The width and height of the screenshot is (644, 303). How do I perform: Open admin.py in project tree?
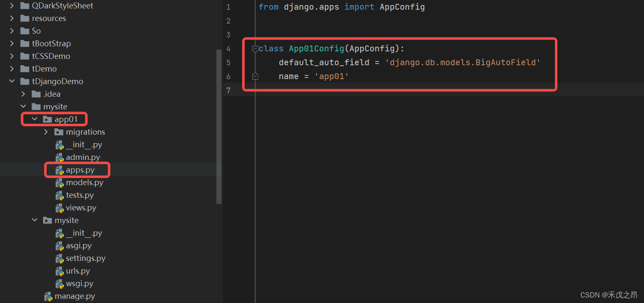tap(83, 157)
